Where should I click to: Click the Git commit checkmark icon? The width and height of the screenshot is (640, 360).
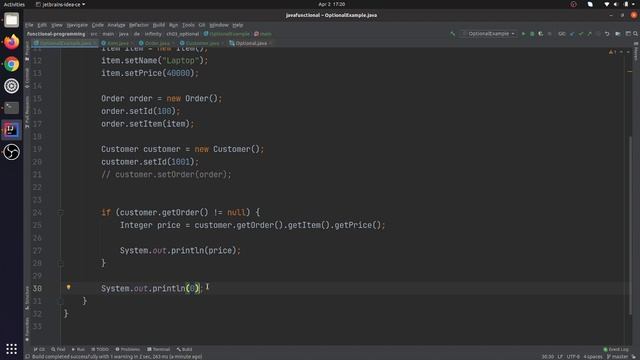click(581, 34)
